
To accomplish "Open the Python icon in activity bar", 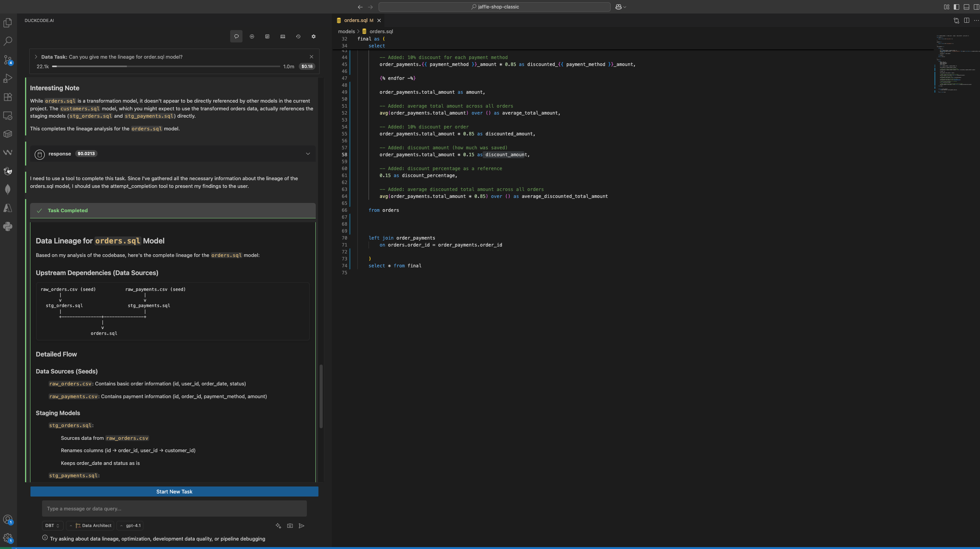I will point(8,226).
